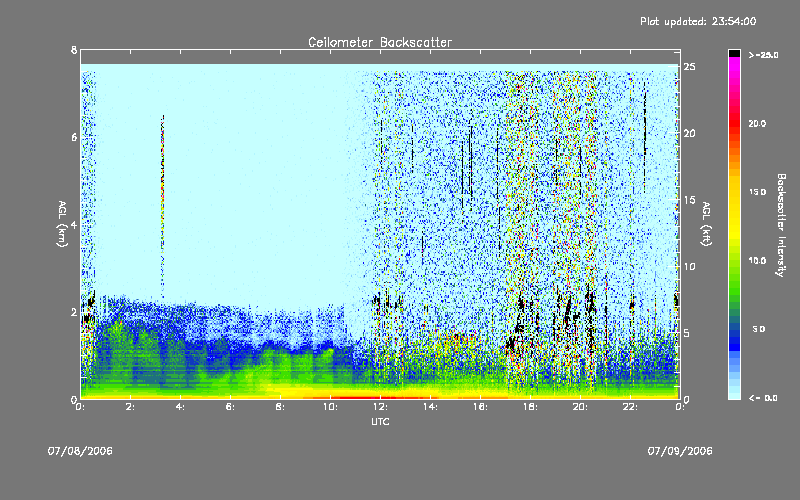Click the "6:" hour tick on UTC axis

point(230,407)
